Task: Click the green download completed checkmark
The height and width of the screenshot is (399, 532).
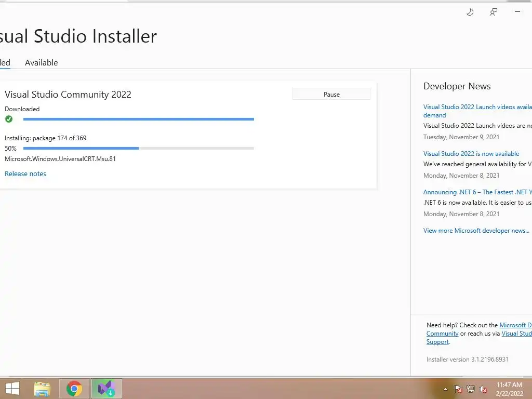Action: [9, 119]
